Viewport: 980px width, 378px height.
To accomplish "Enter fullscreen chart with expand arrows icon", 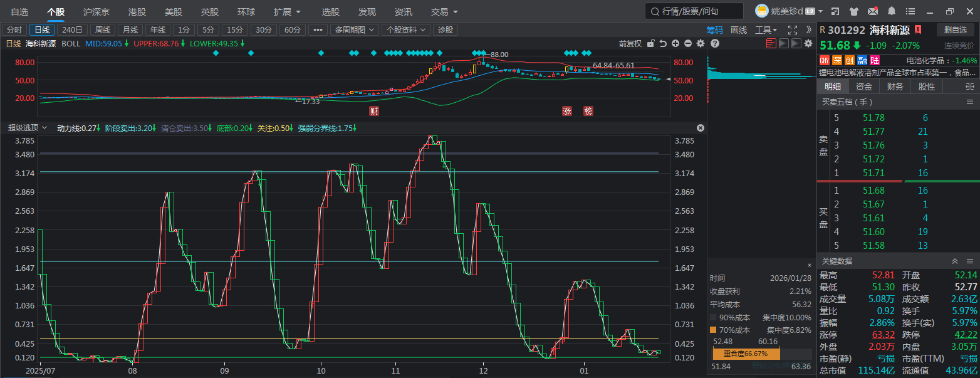I will [792, 30].
